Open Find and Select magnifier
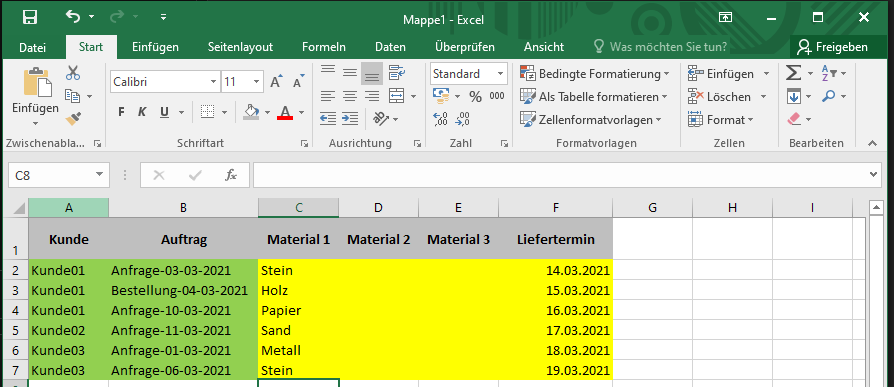The width and height of the screenshot is (894, 387). 828,96
